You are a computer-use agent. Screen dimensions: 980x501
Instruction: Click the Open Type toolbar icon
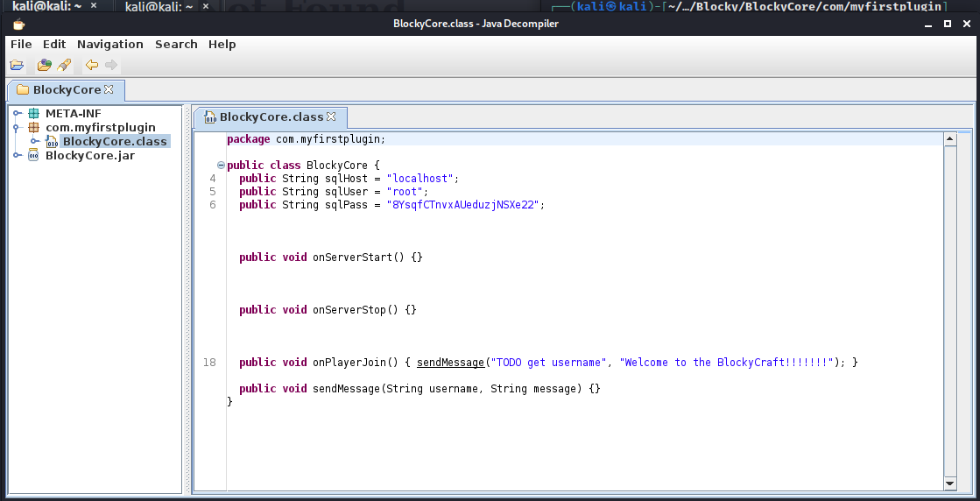click(45, 65)
